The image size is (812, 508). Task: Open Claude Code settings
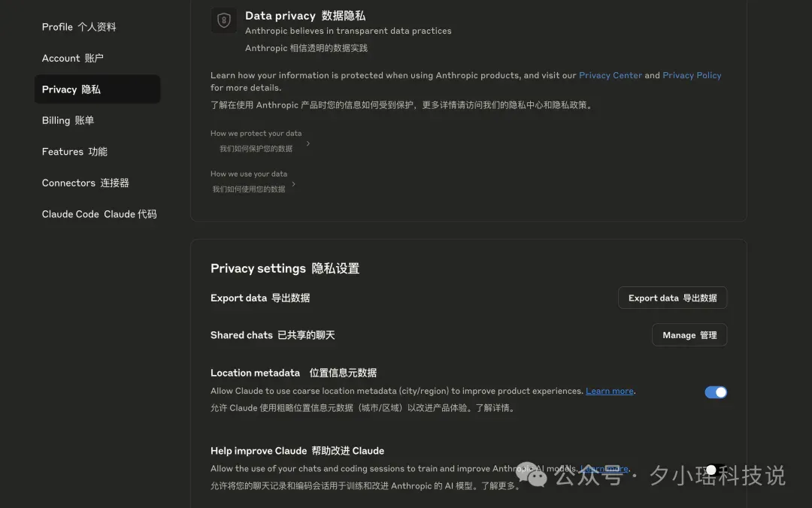tap(99, 214)
